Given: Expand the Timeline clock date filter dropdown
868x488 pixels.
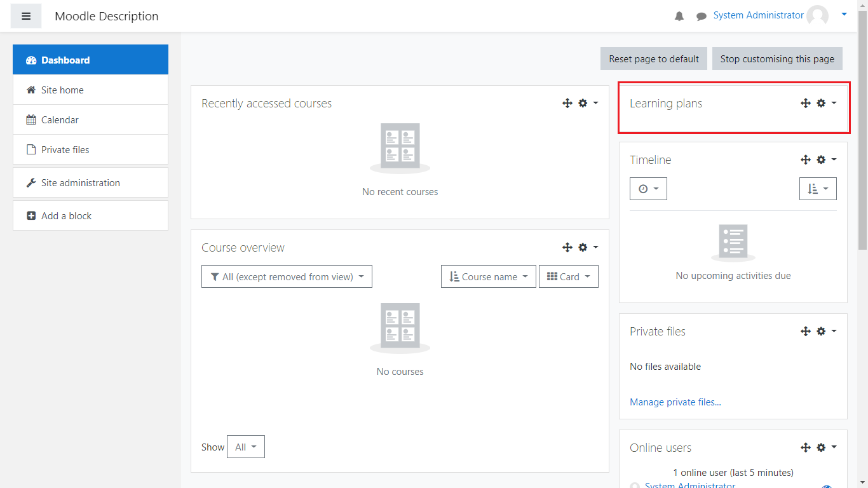Looking at the screenshot, I should coord(648,189).
